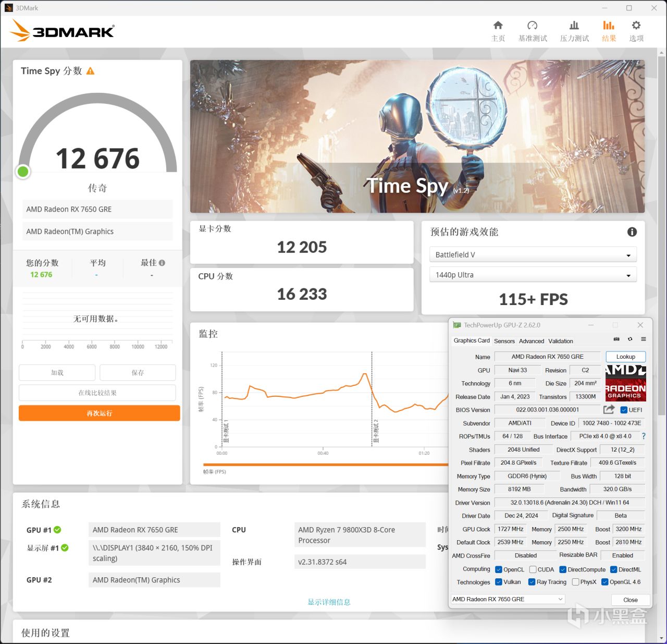Screen dimensions: 667x644
Task: Toggle the OpenGL 4.6 checkbox
Action: tap(605, 582)
